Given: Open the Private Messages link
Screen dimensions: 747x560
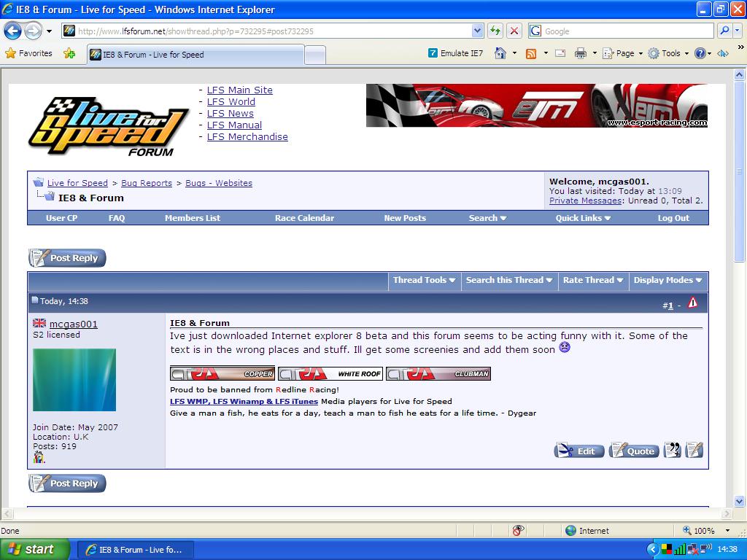Looking at the screenshot, I should pos(586,201).
